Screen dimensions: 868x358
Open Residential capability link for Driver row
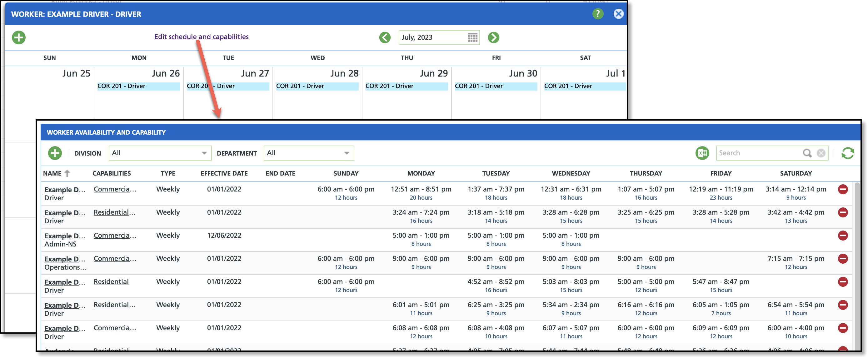(x=111, y=281)
